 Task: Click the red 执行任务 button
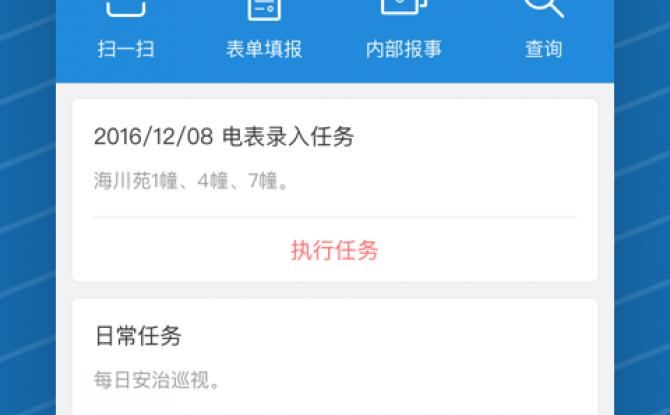(335, 250)
